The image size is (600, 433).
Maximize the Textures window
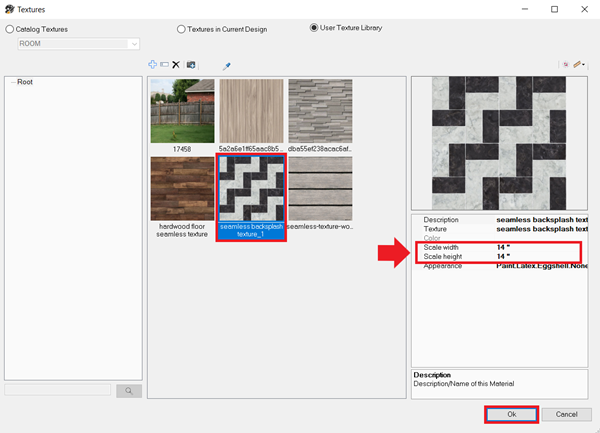click(554, 9)
